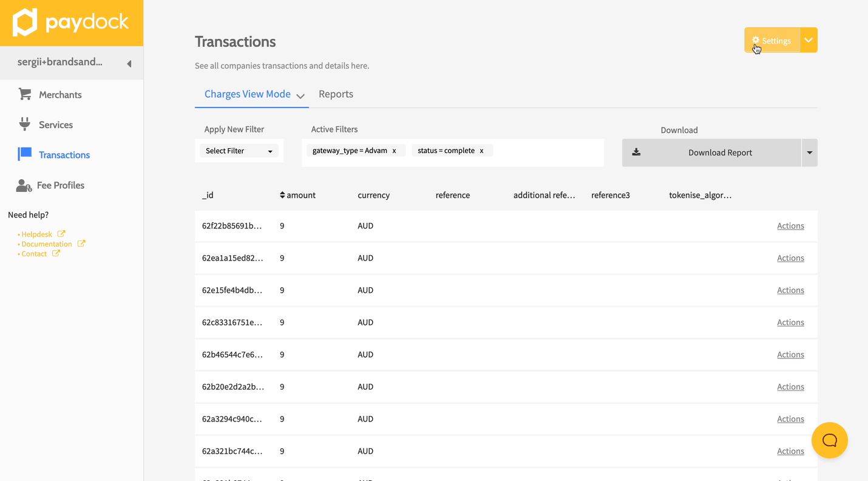Open Actions for transaction 62f22b85691b
The height and width of the screenshot is (481, 868).
[790, 226]
